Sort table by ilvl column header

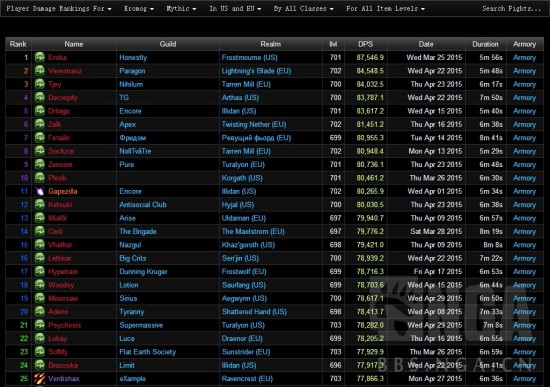point(333,44)
